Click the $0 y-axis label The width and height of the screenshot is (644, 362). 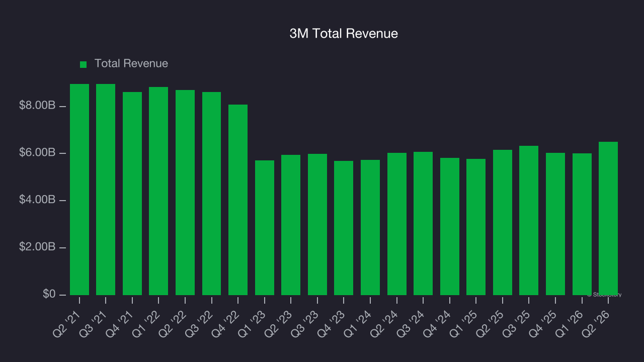48,294
